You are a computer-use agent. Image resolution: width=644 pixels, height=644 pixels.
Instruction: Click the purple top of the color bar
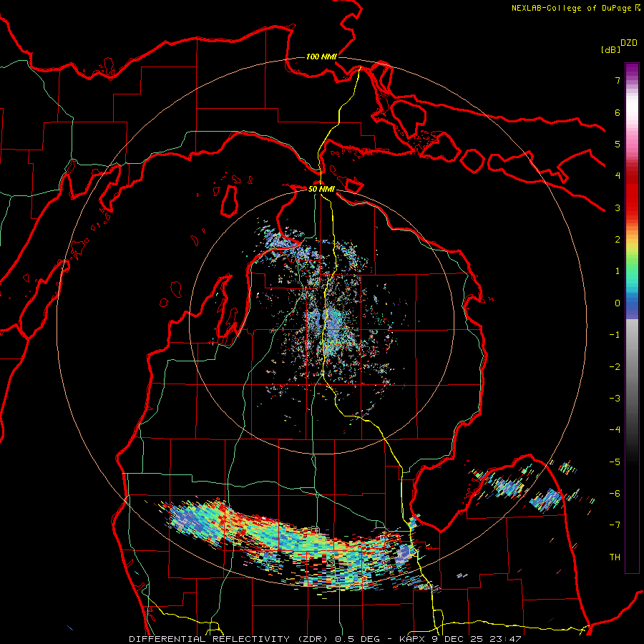[x=632, y=71]
